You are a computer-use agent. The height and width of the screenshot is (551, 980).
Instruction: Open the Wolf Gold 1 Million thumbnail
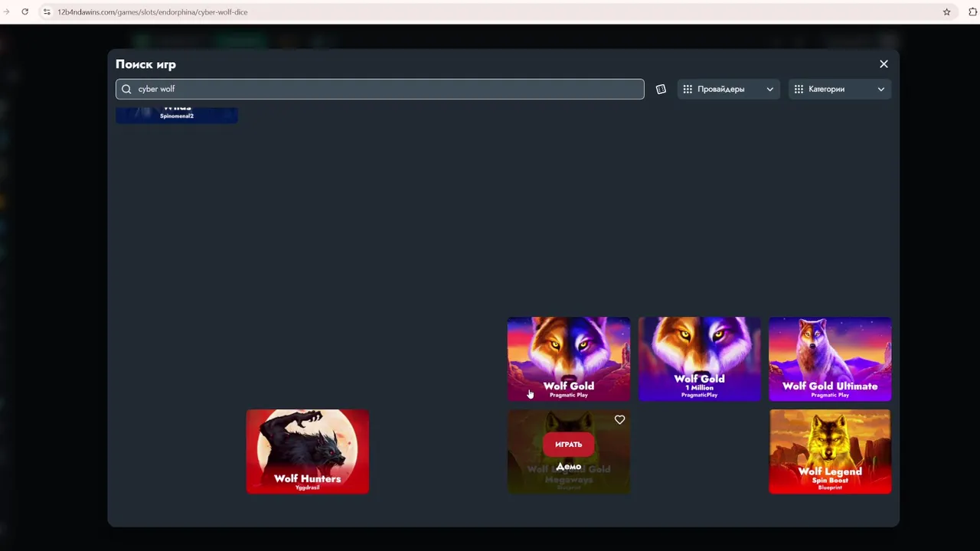click(700, 359)
